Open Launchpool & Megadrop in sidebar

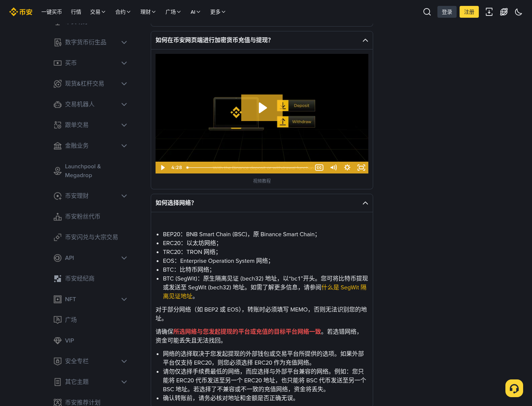click(83, 171)
